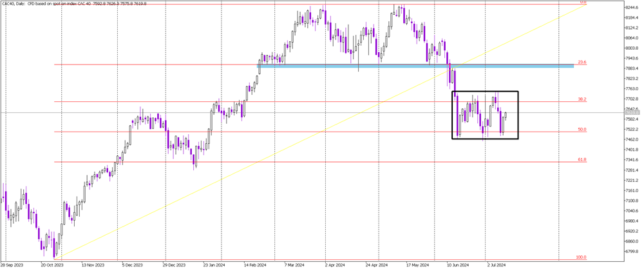This screenshot has width=644, height=269.
Task: Click the 5 Dec 2023 date label
Action: [x=132, y=265]
